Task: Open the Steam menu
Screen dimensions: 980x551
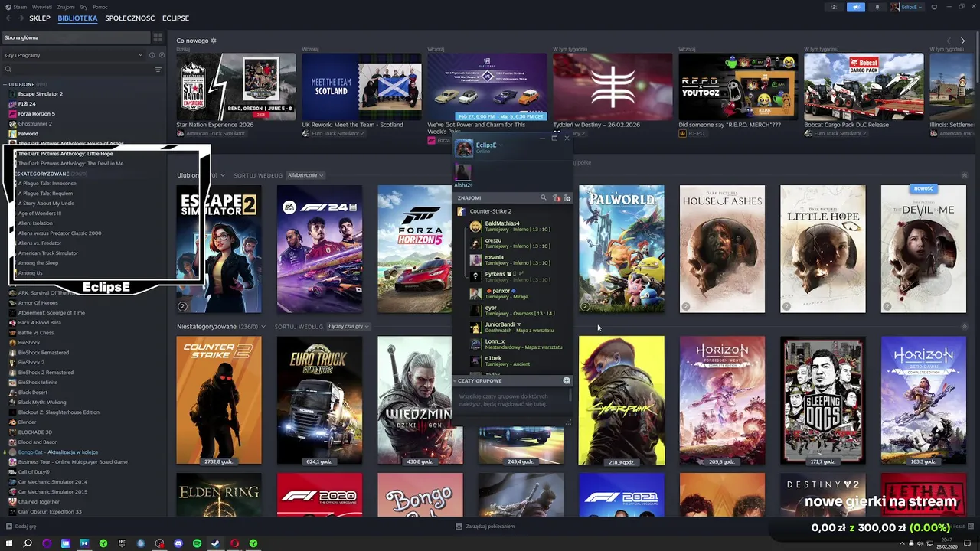Action: click(x=18, y=7)
